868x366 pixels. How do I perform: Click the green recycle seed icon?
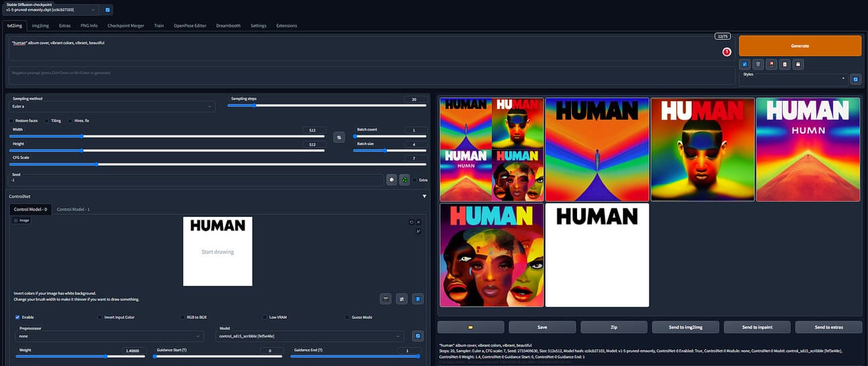click(x=404, y=180)
